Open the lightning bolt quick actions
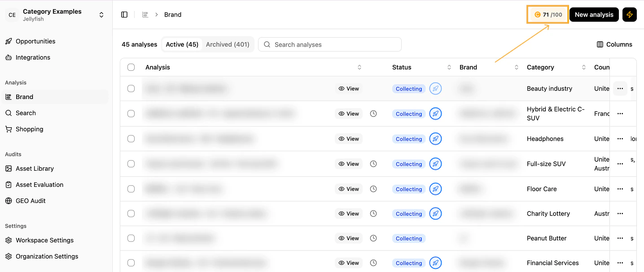The width and height of the screenshot is (644, 272). pyautogui.click(x=630, y=15)
